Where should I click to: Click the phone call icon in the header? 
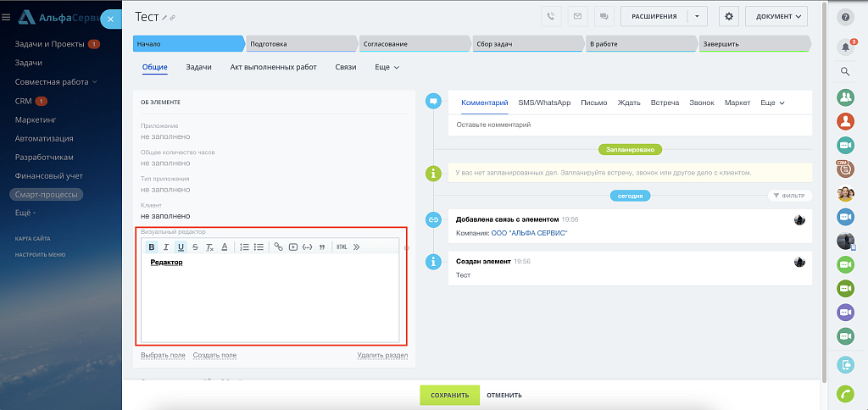click(x=552, y=16)
